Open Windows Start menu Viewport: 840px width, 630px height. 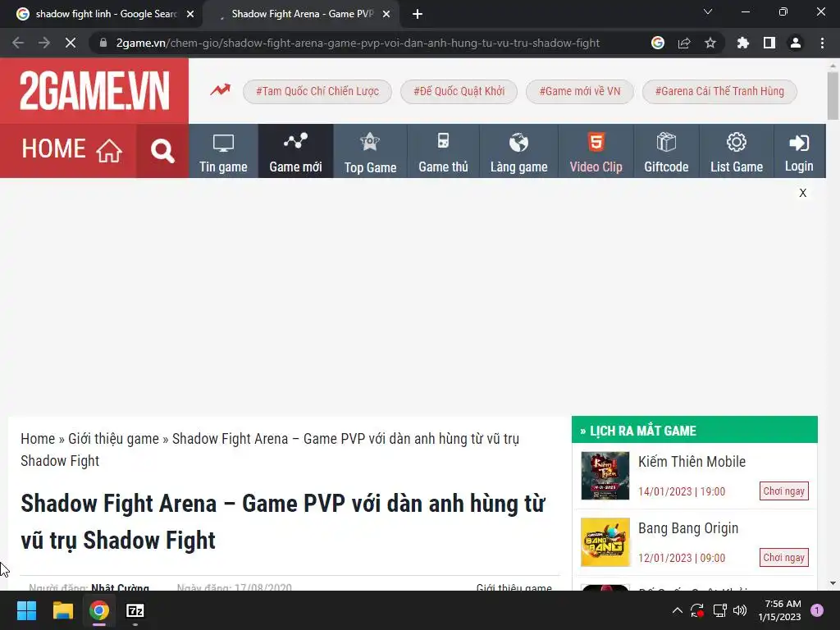pyautogui.click(x=26, y=610)
